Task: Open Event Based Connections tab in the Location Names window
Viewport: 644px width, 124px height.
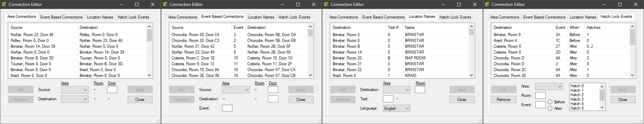Action: (383, 17)
